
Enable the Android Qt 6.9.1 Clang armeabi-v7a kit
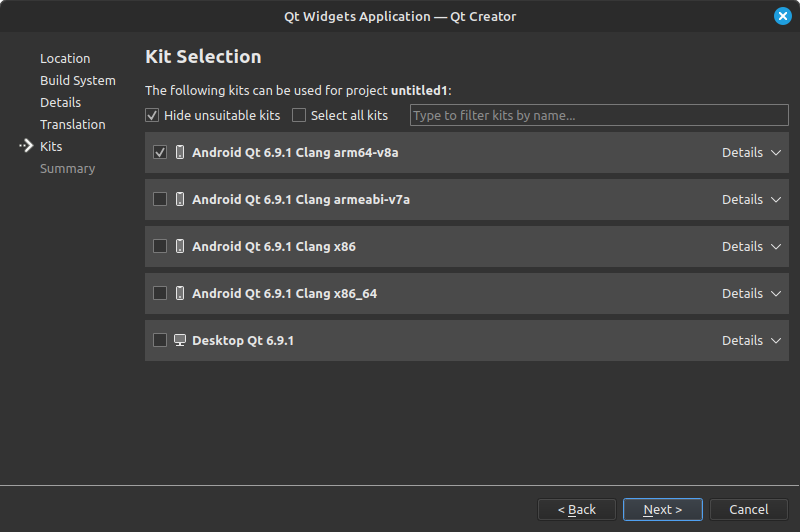point(160,199)
